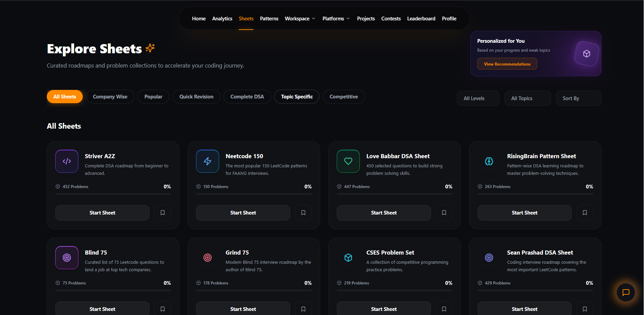The image size is (644, 315).
Task: Go to the Home page
Action: [199, 19]
